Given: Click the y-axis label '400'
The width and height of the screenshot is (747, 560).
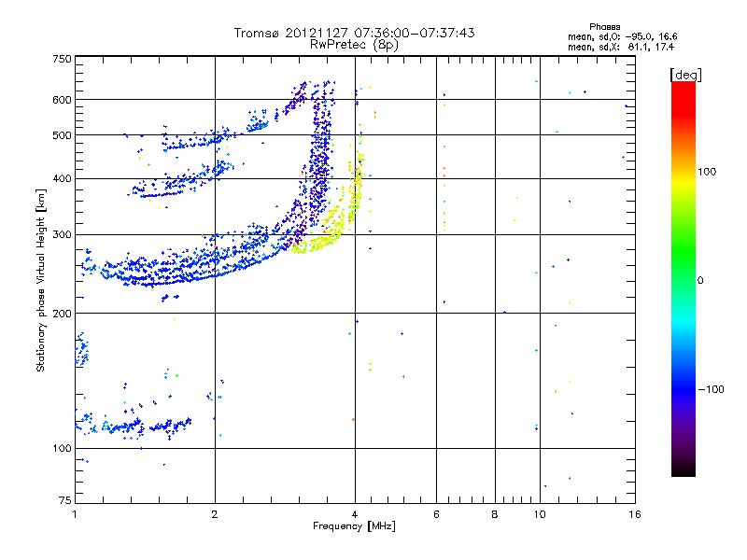Looking at the screenshot, I should pyautogui.click(x=63, y=179).
